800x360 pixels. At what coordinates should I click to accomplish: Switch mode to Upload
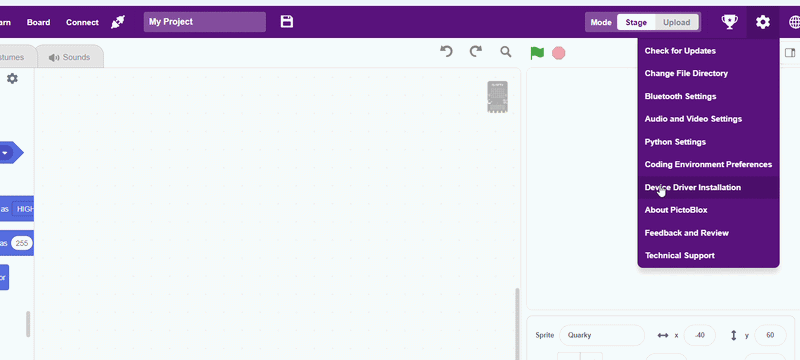click(677, 22)
